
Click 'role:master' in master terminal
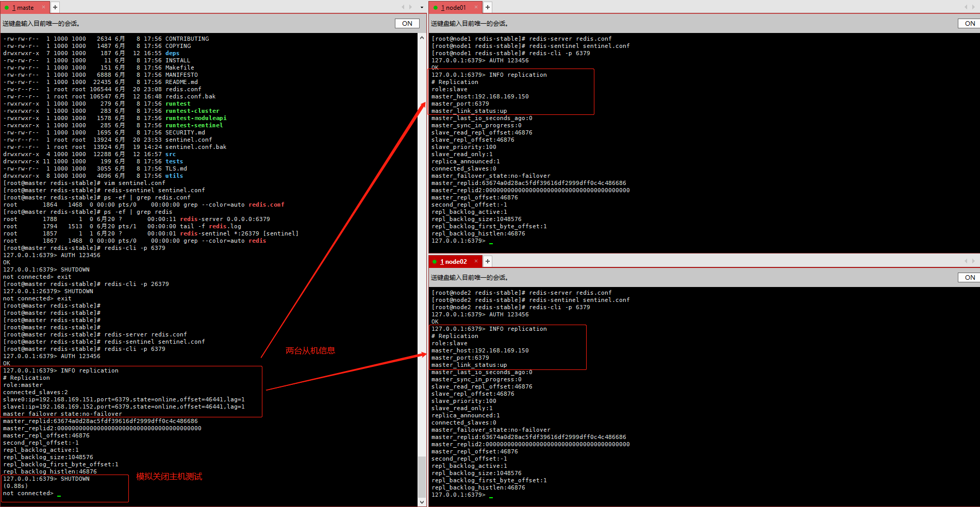click(x=23, y=385)
